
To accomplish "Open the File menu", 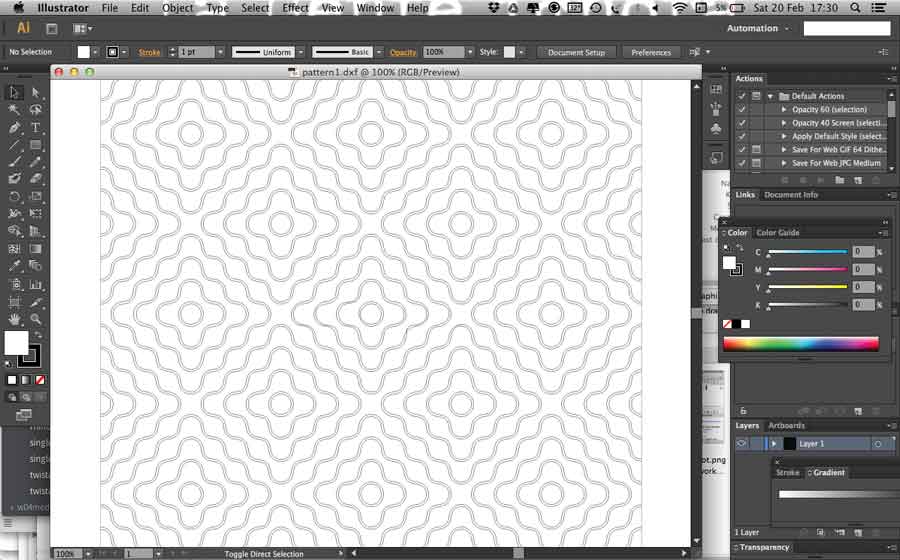I will [x=109, y=8].
